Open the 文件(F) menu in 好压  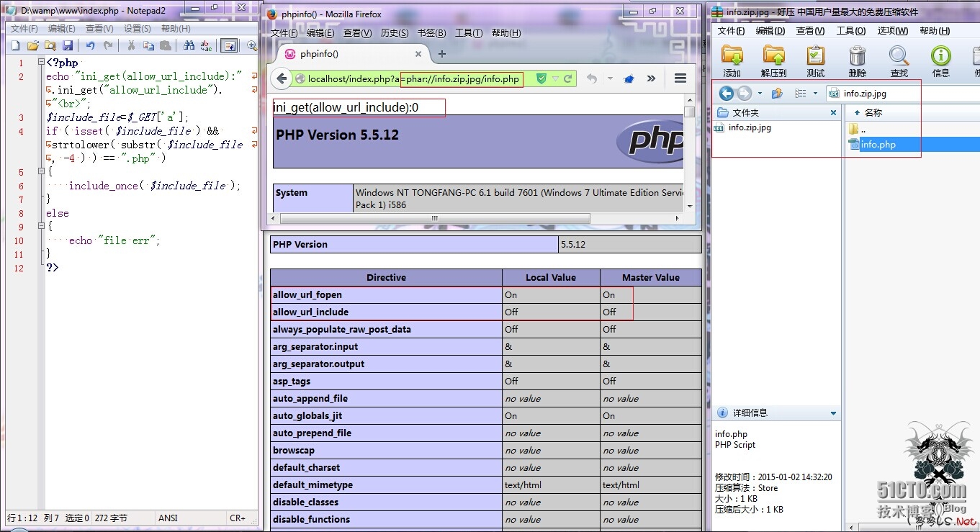(x=731, y=31)
